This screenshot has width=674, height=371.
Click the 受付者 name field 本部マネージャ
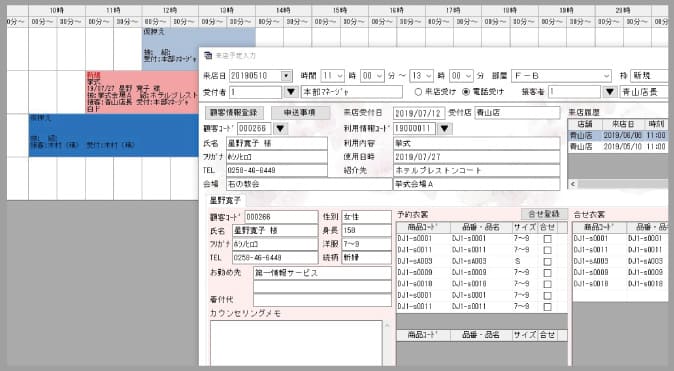click(352, 92)
